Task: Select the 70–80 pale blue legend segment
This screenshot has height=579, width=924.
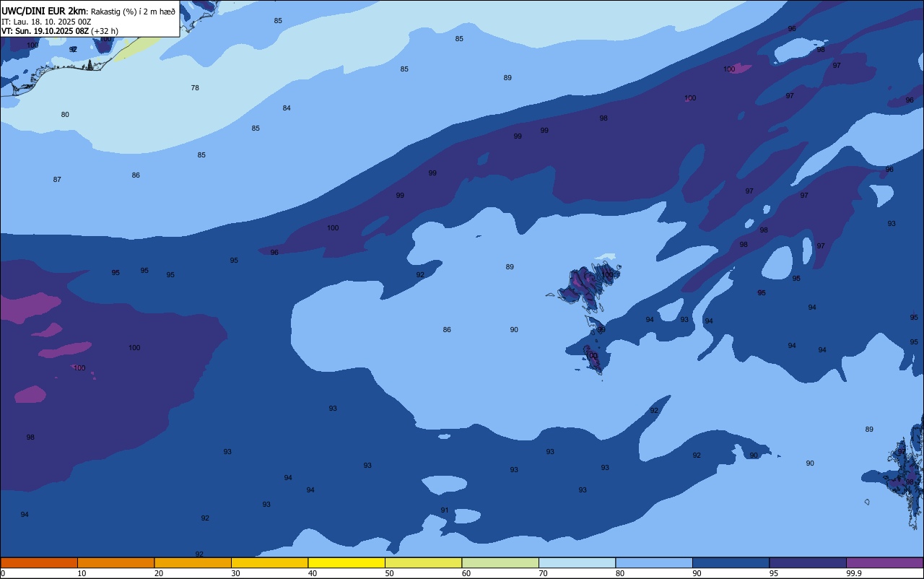Action: (577, 562)
